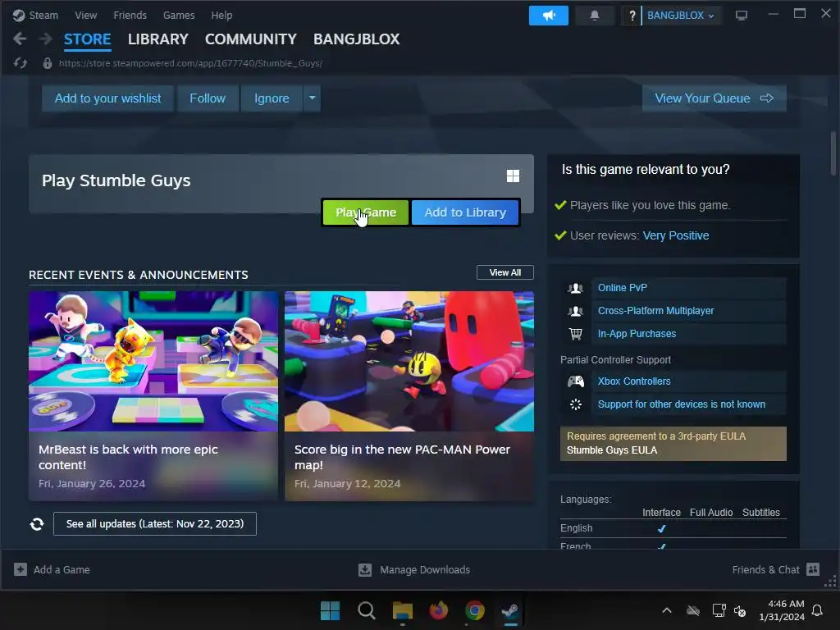Open the Games menu

pos(179,16)
